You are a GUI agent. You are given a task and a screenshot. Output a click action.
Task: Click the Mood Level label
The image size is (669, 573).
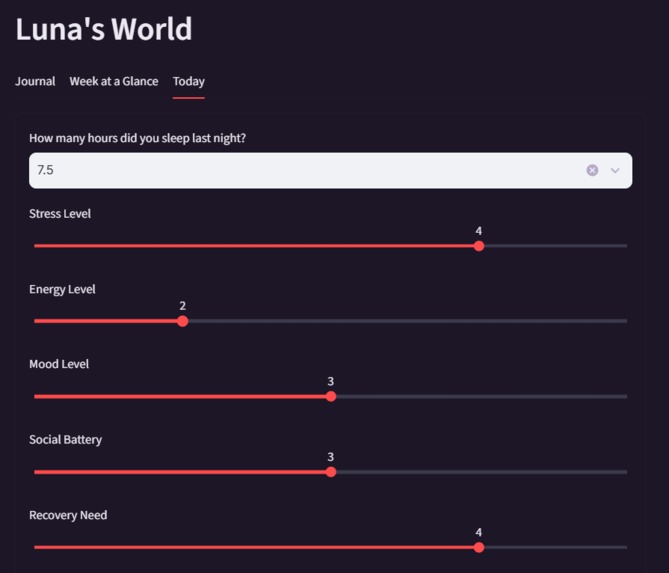click(x=59, y=364)
